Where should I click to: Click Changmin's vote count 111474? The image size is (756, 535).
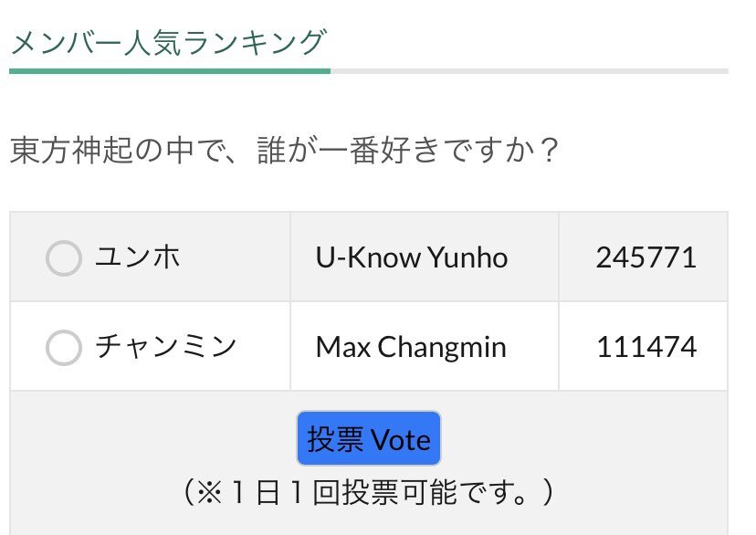tap(646, 347)
